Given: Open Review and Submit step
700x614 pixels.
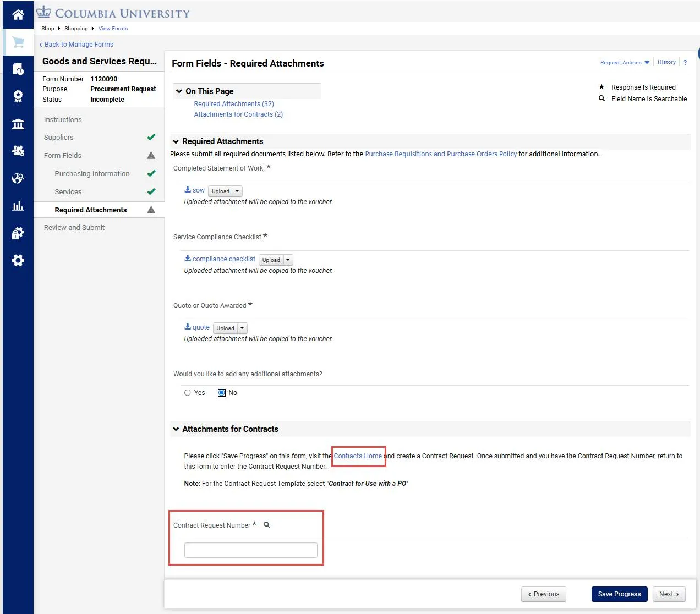Looking at the screenshot, I should [x=74, y=228].
